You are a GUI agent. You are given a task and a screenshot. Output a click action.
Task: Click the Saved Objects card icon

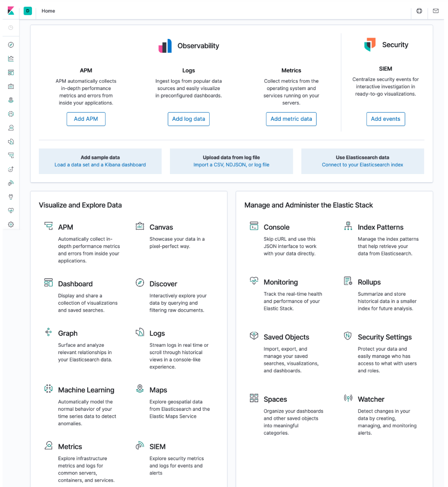(x=254, y=335)
